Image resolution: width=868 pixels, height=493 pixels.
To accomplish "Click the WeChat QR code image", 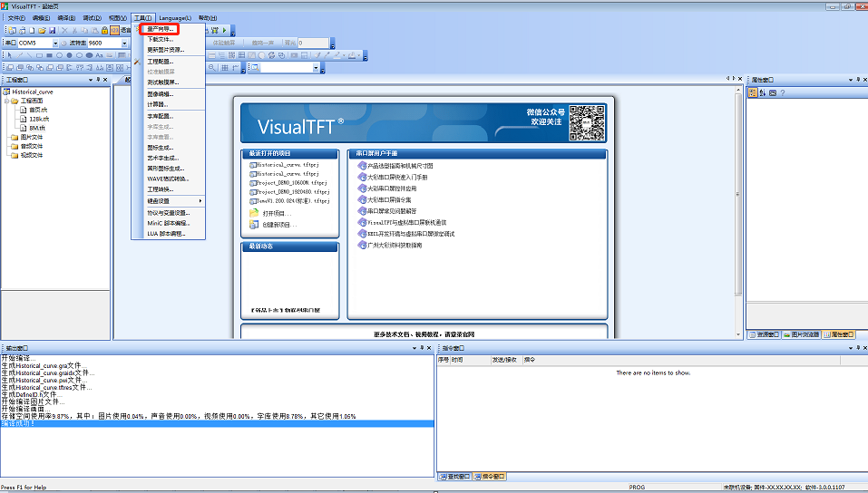I will pos(587,122).
